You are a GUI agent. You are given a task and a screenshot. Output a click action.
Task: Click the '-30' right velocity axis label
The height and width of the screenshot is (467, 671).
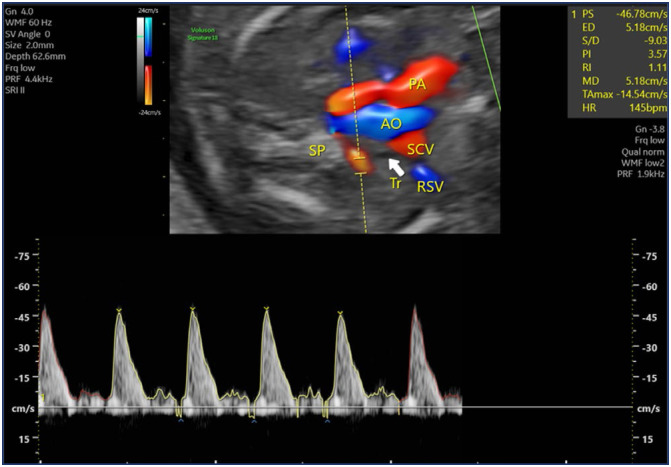click(649, 348)
